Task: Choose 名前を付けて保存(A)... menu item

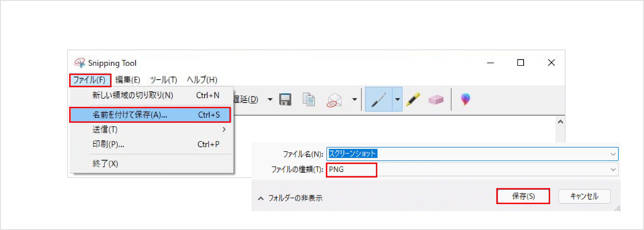Action: [x=150, y=115]
